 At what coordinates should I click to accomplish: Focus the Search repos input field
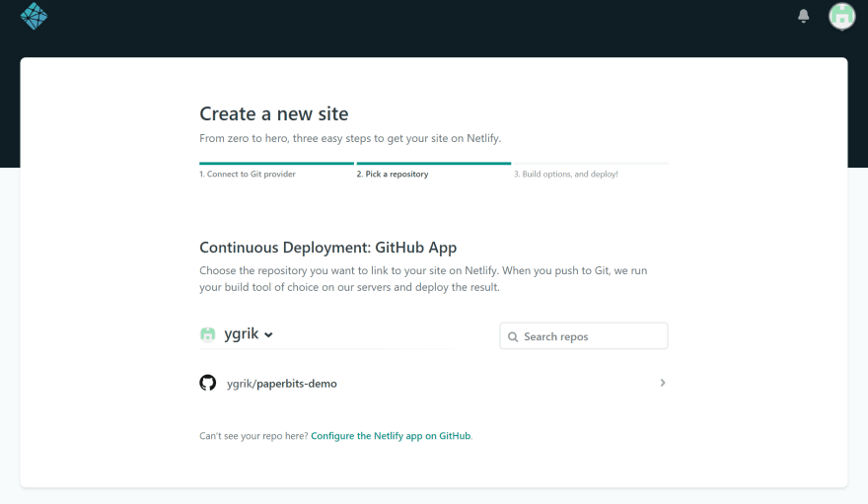click(x=584, y=335)
